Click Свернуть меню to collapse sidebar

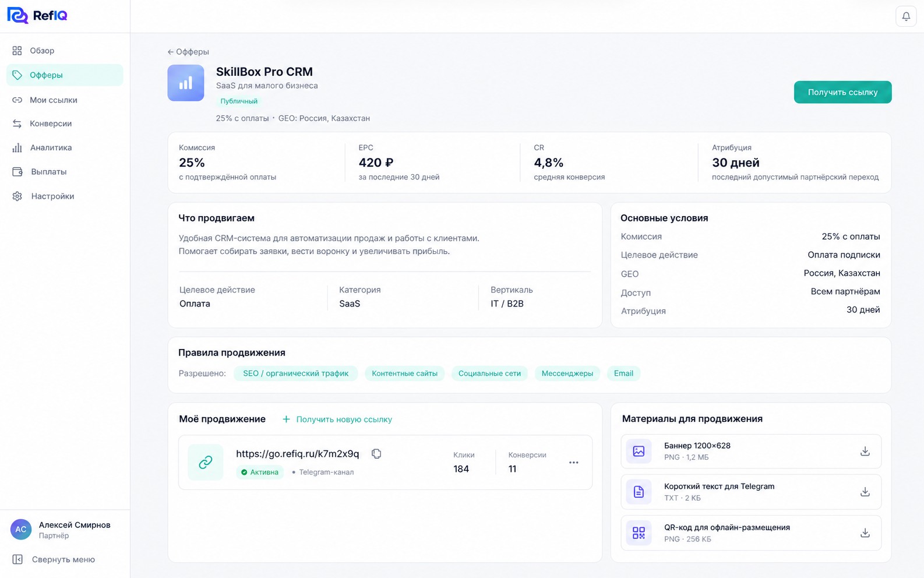[x=54, y=559]
